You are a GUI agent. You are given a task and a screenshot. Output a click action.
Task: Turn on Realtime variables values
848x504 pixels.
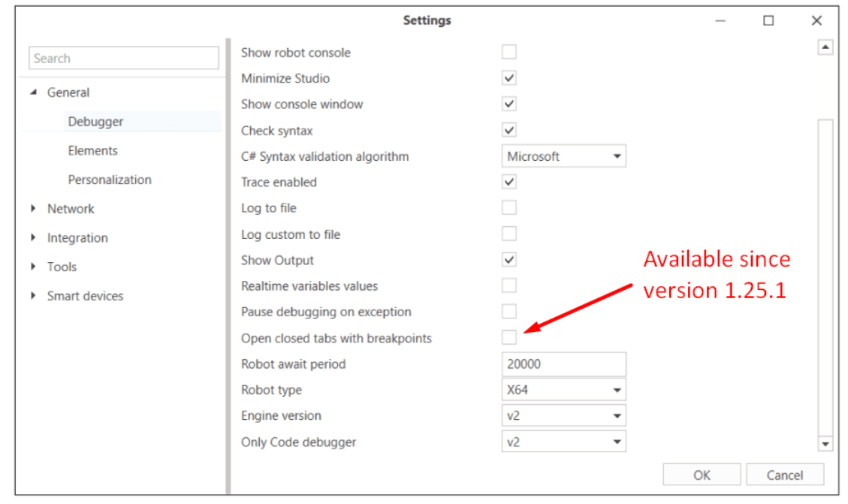click(509, 286)
